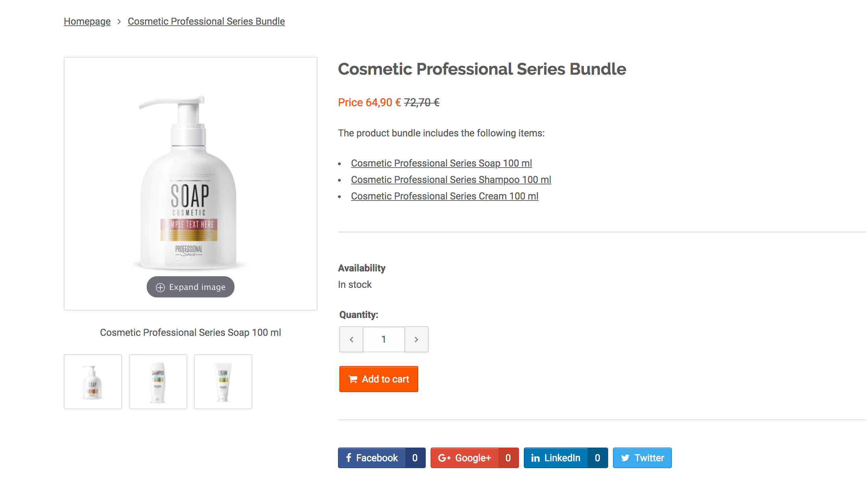Click the Add to cart button
The image size is (868, 488).
[378, 379]
